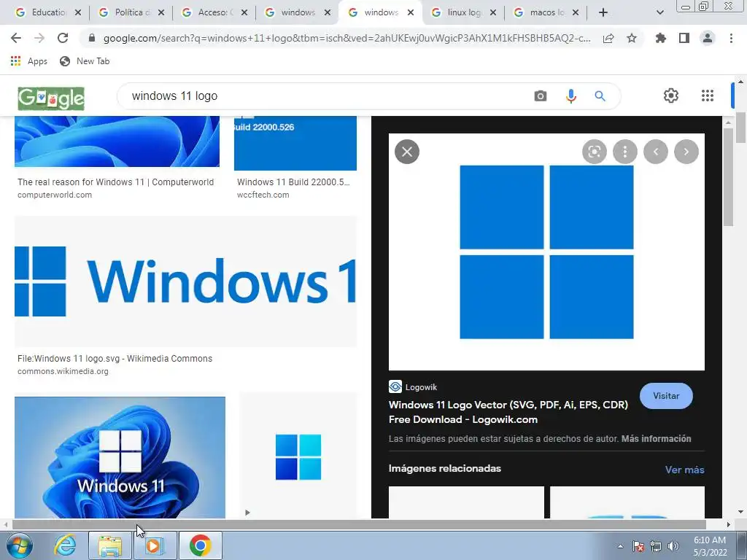This screenshot has width=747, height=560.
Task: Open Windows 11 Logo Vector title link
Action: (x=508, y=412)
